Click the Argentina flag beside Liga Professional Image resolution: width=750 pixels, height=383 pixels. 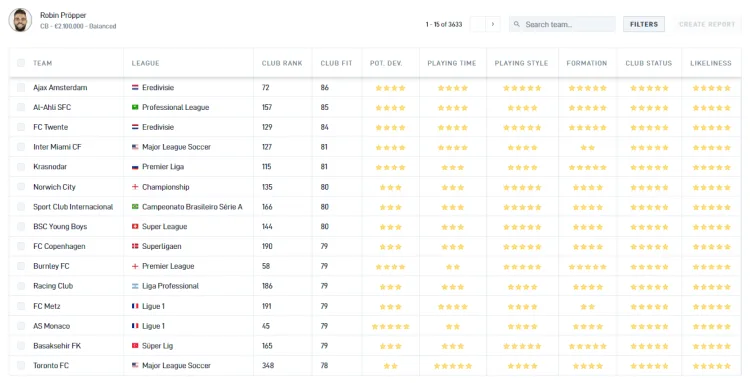[x=135, y=286]
